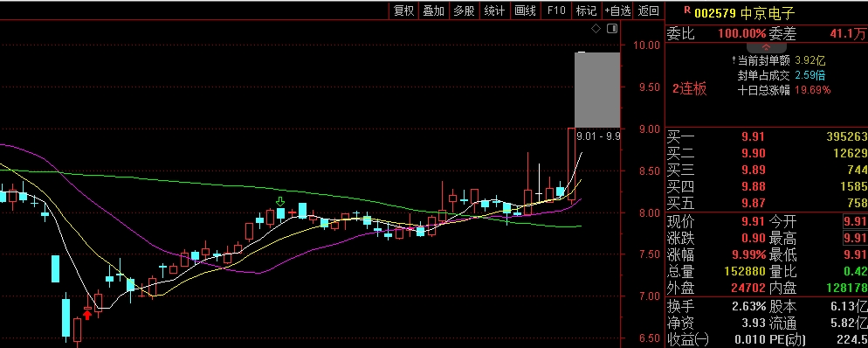868x348 pixels.
Task: Click the info icon beside 当前封单额
Action: pos(734,60)
